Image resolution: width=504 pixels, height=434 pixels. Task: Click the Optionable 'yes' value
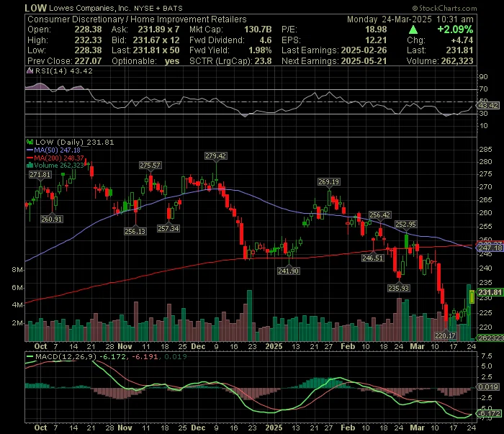pyautogui.click(x=172, y=61)
